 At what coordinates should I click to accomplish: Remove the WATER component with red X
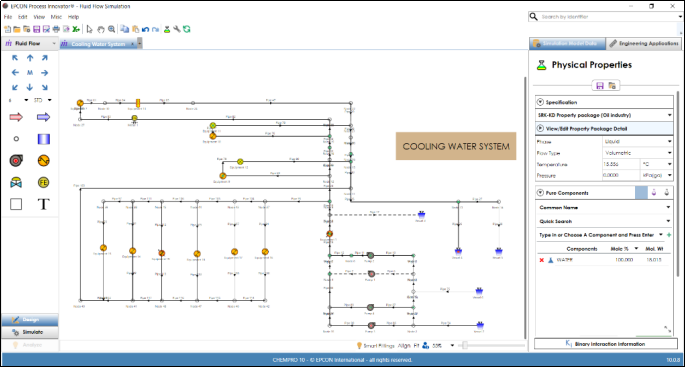click(542, 260)
